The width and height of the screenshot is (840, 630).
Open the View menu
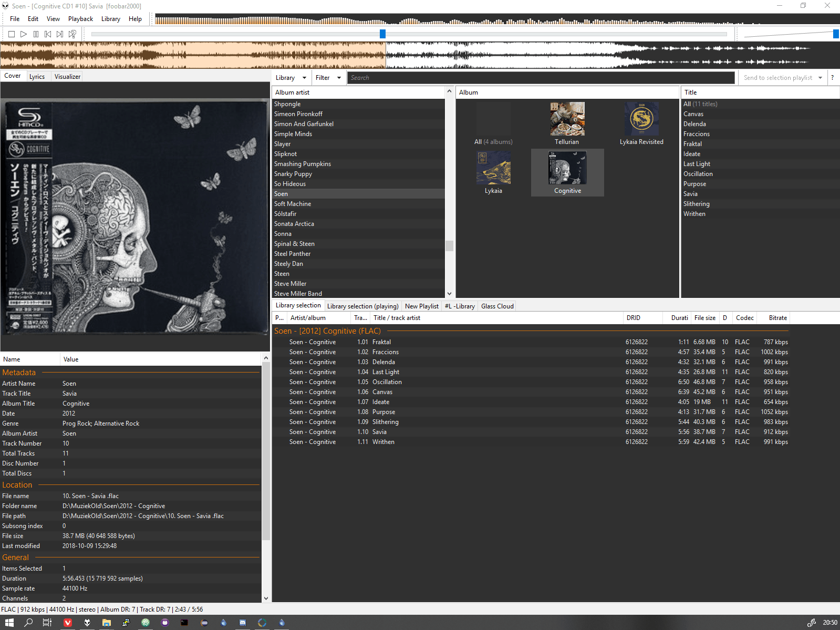(x=53, y=19)
